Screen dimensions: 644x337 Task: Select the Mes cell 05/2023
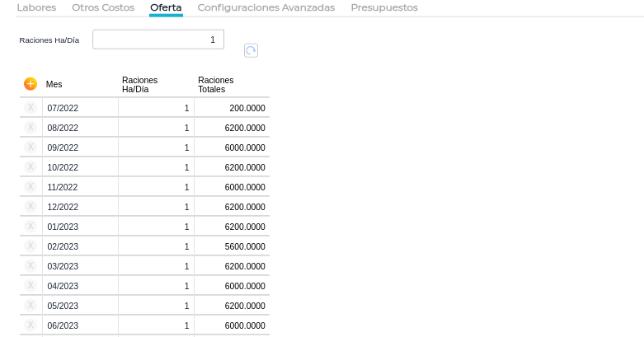(80, 306)
